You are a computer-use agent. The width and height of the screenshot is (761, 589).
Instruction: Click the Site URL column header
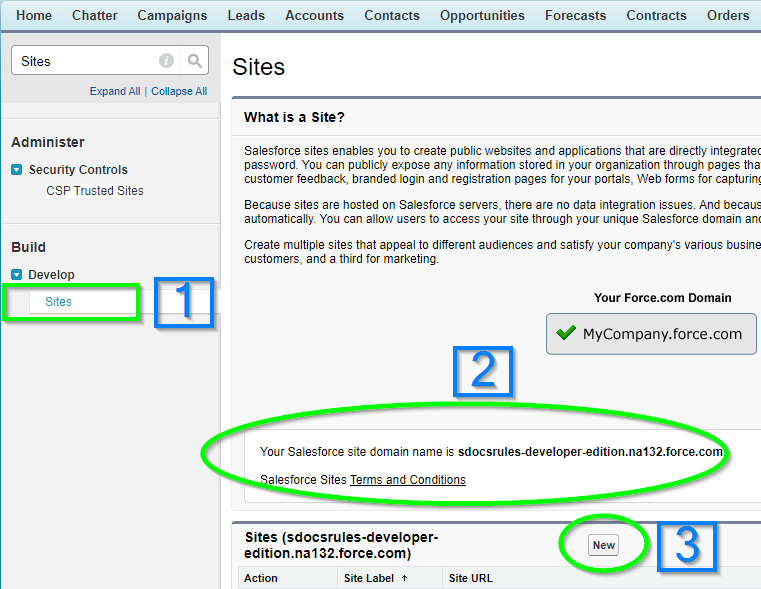[471, 578]
